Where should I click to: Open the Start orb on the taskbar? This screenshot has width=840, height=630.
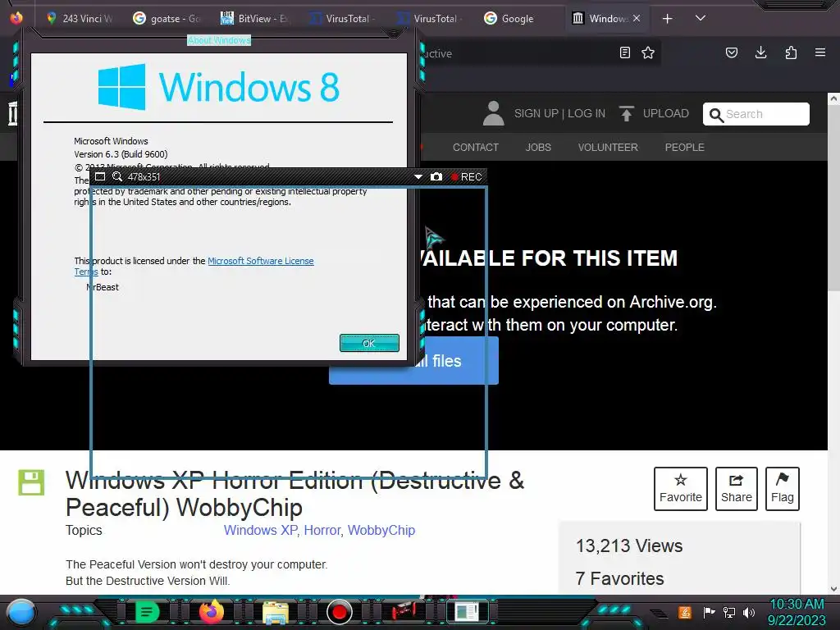21,613
